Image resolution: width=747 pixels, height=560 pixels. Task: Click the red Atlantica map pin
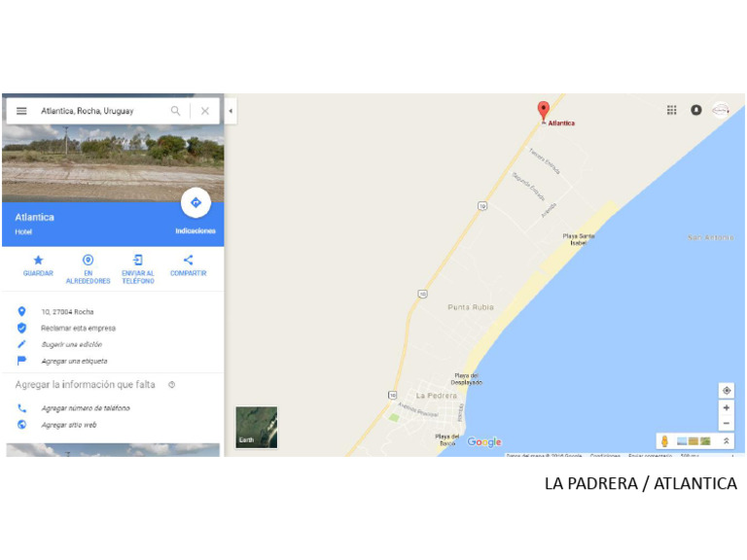(x=543, y=111)
